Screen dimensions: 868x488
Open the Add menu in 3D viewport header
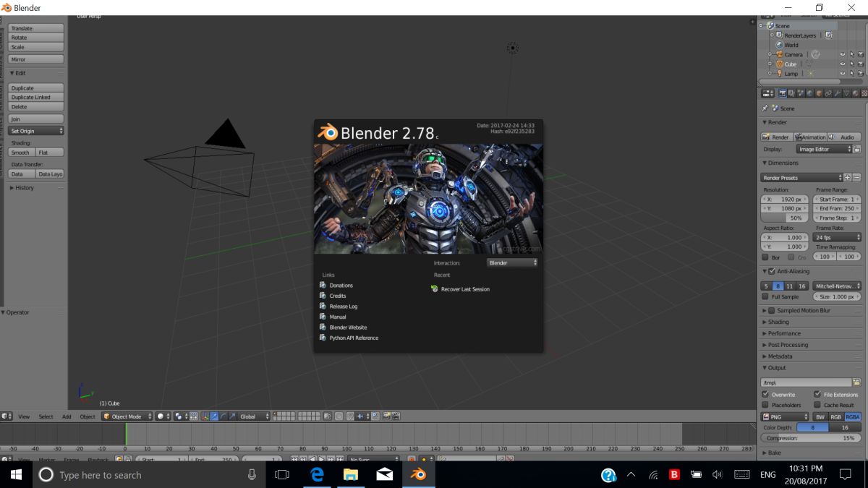pos(67,416)
